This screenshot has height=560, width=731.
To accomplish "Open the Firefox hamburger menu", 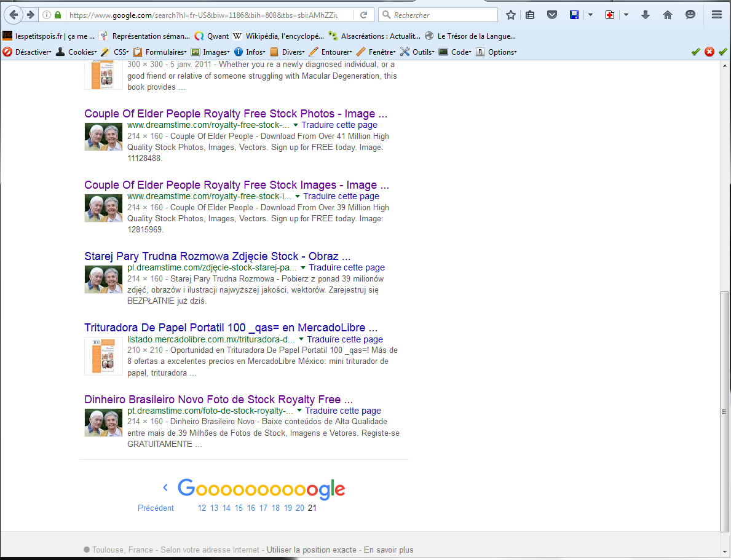I will pos(716,15).
